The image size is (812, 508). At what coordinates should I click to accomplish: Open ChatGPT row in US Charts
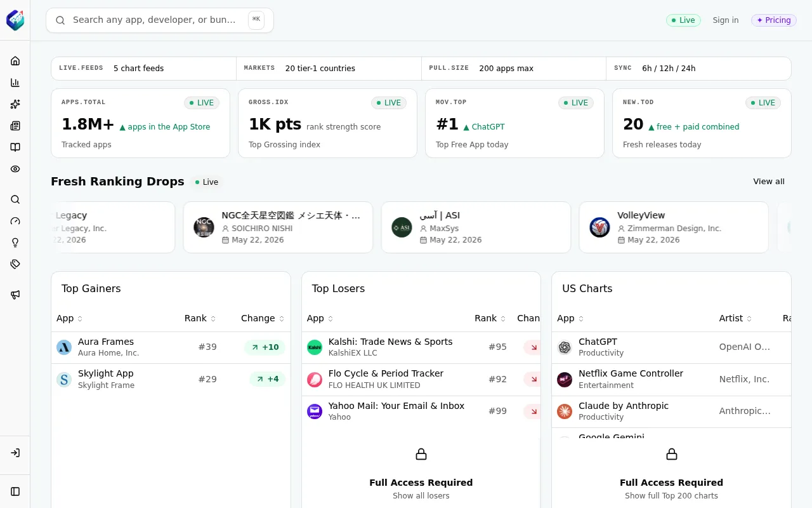[672, 347]
